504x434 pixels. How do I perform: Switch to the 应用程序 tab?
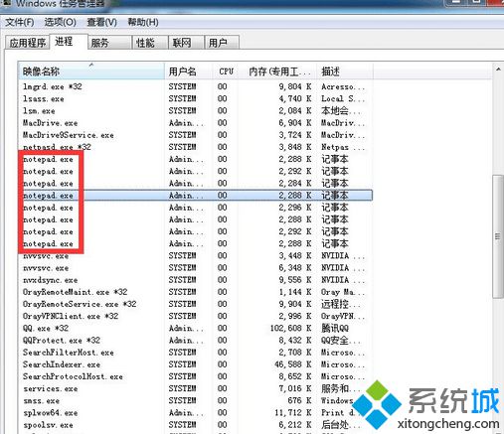[x=27, y=43]
